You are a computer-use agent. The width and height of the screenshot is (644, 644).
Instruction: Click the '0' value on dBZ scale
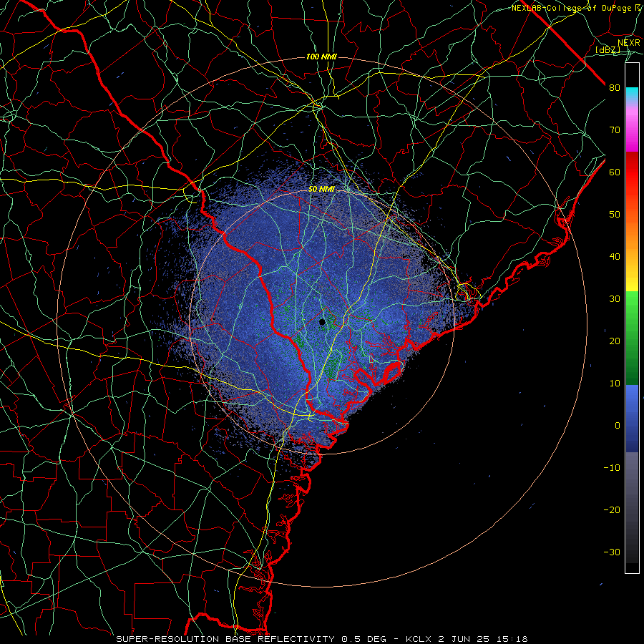pyautogui.click(x=618, y=426)
